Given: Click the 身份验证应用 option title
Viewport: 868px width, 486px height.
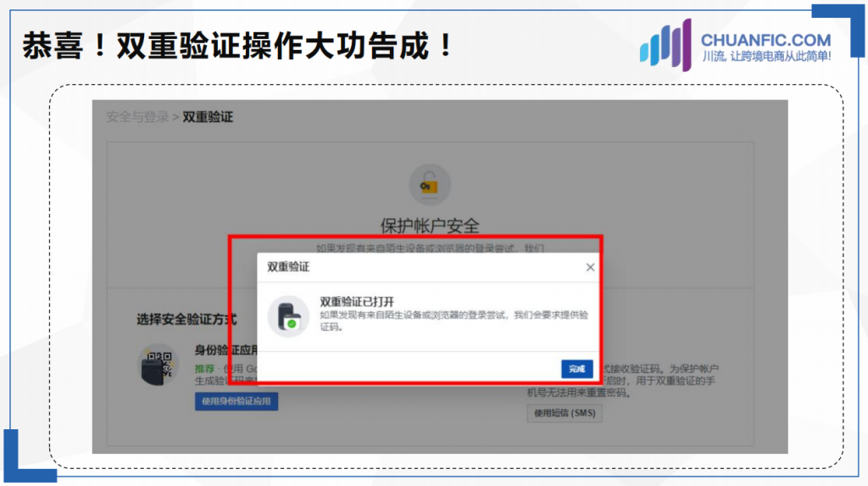Looking at the screenshot, I should click(226, 349).
